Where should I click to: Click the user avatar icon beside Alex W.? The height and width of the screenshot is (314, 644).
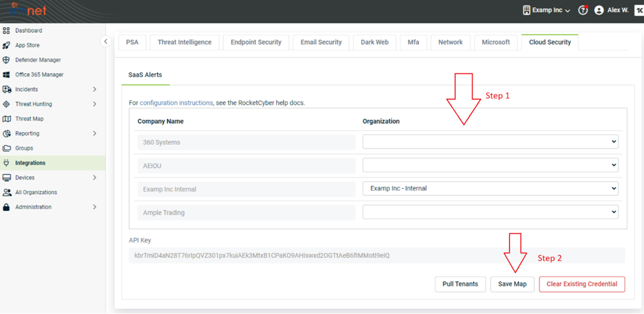[599, 10]
